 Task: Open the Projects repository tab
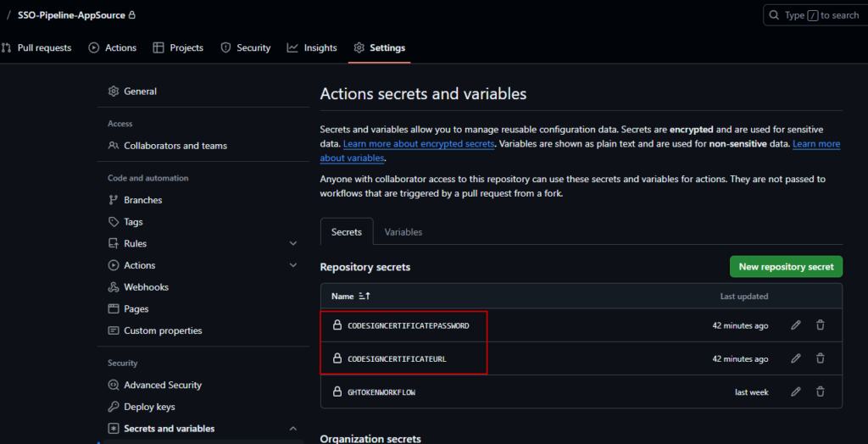[178, 47]
